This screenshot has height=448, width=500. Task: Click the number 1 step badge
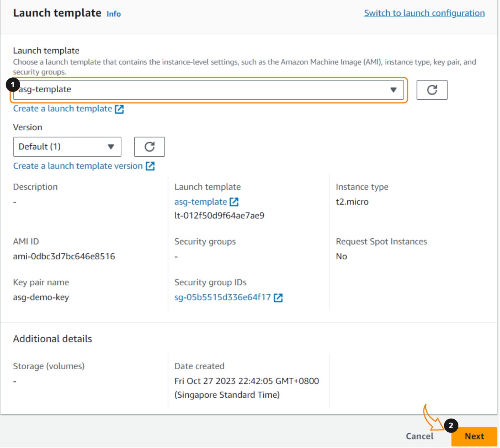[x=13, y=85]
